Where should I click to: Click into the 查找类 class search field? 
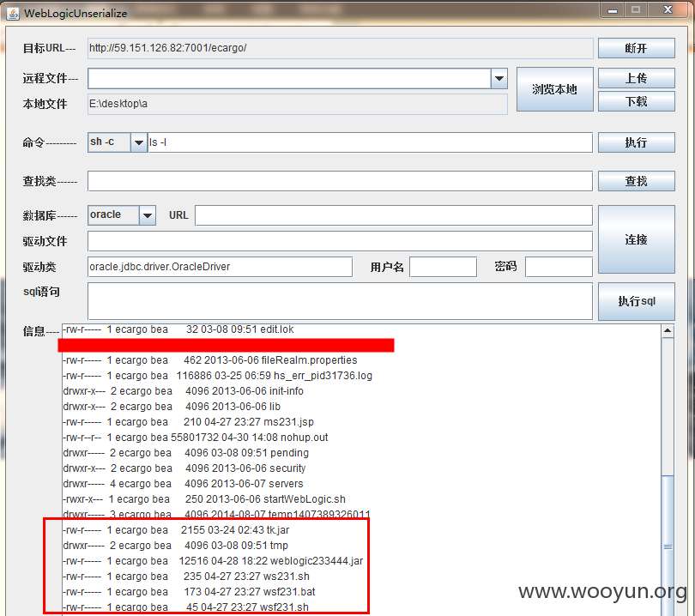[340, 181]
